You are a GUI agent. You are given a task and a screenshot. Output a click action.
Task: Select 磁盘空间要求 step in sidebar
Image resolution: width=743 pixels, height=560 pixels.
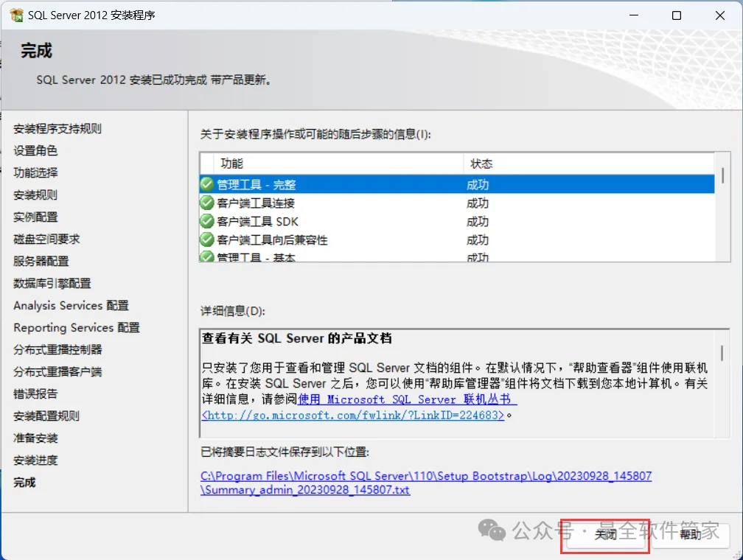[46, 239]
